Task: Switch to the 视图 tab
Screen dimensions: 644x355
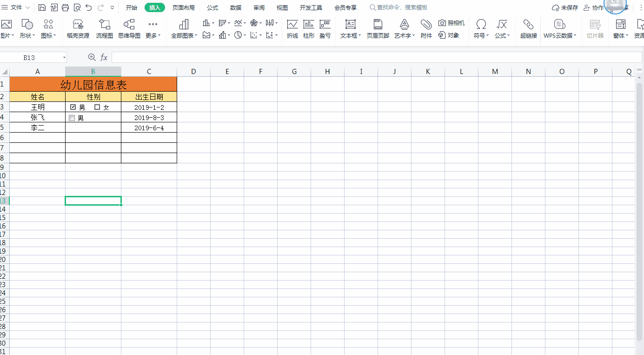Action: coord(282,8)
